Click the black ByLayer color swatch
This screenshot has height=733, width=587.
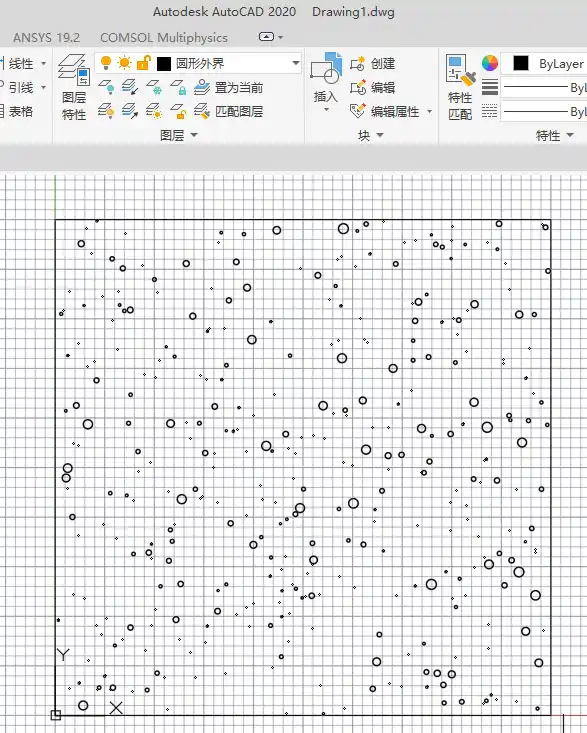(521, 63)
